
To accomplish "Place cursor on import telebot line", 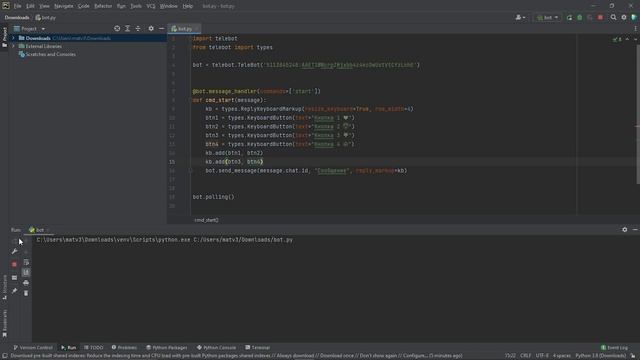I will (215, 38).
